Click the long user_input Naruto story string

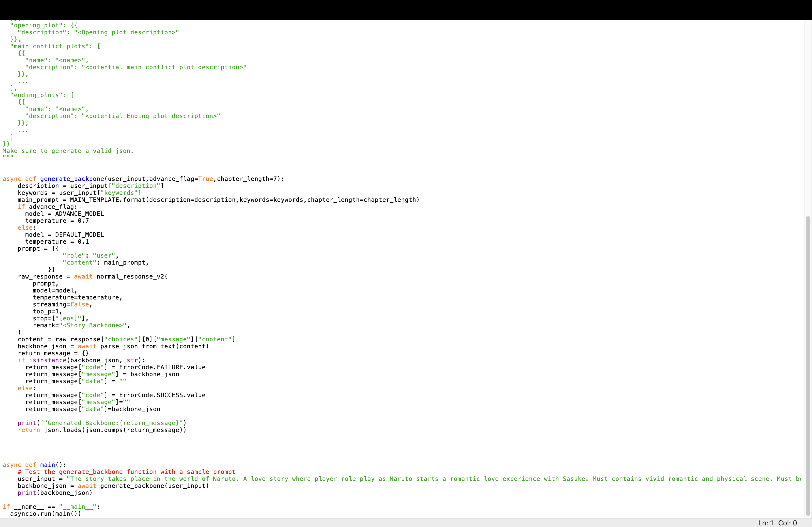pos(434,479)
